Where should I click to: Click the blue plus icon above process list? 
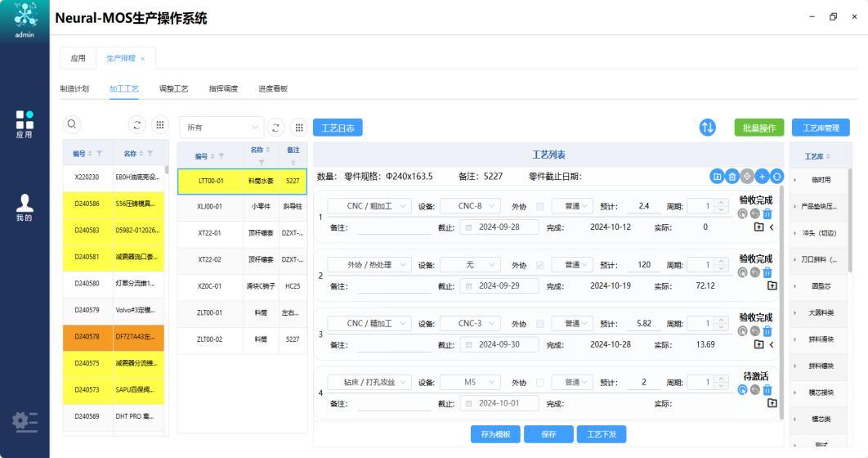[762, 176]
